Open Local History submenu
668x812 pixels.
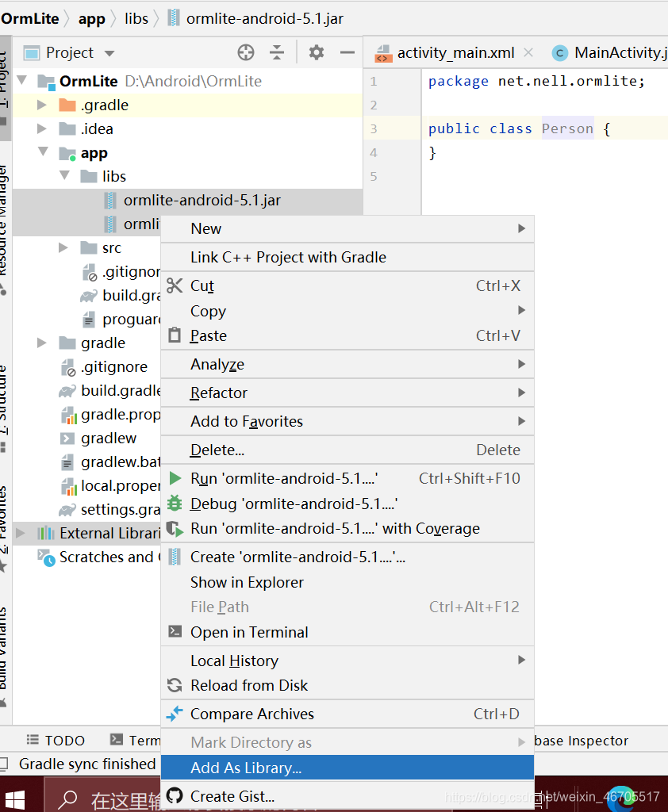point(347,661)
